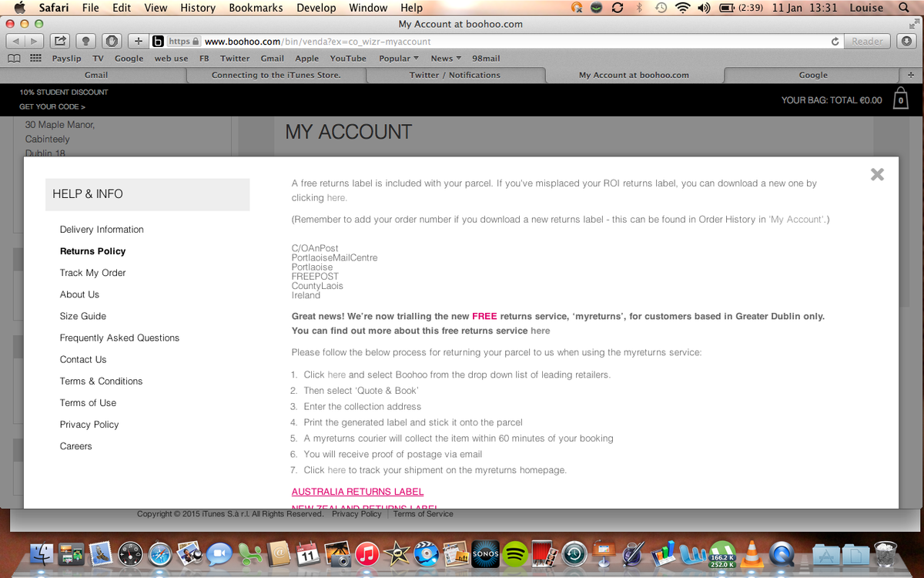Click GET YOUR CODE student discount link
The width and height of the screenshot is (924, 578).
pyautogui.click(x=52, y=106)
